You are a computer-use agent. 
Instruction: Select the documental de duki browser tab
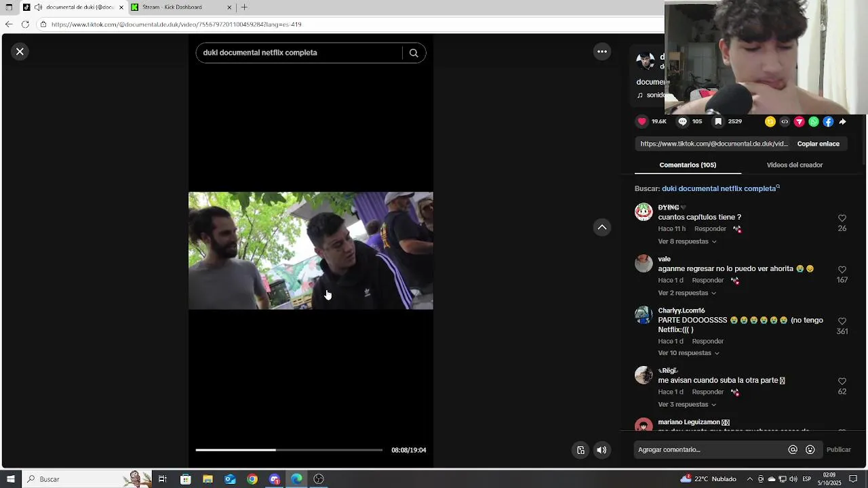(x=75, y=7)
